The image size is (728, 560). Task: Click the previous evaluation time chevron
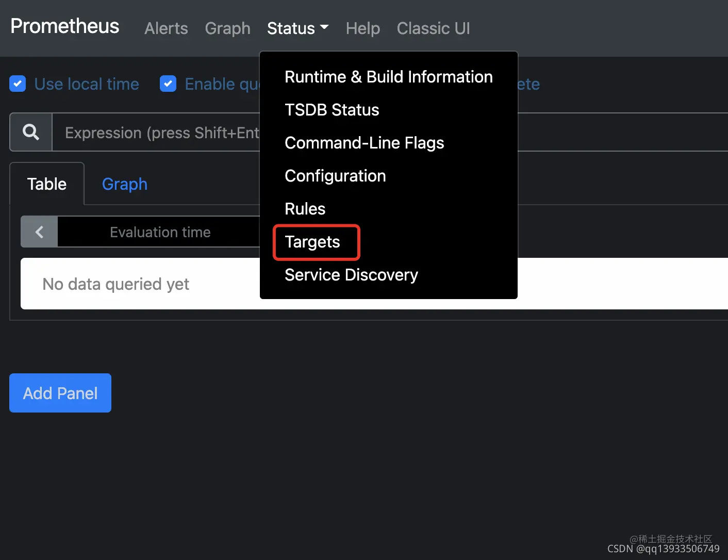coord(39,232)
